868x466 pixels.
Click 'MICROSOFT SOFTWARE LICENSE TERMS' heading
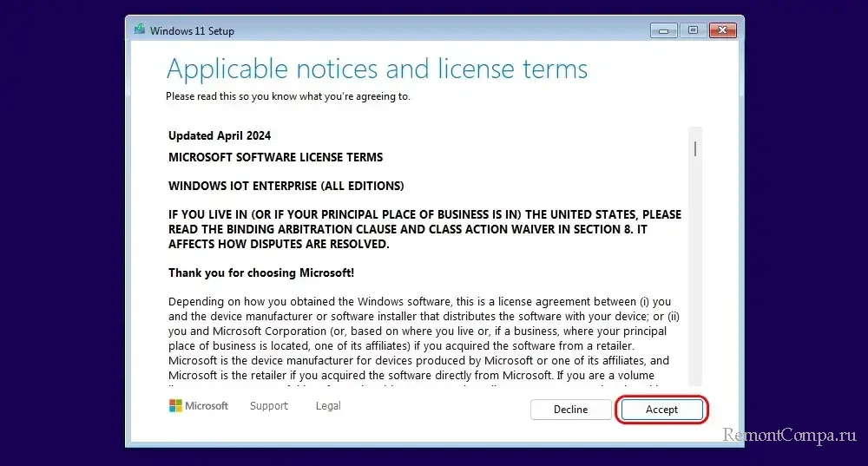276,157
